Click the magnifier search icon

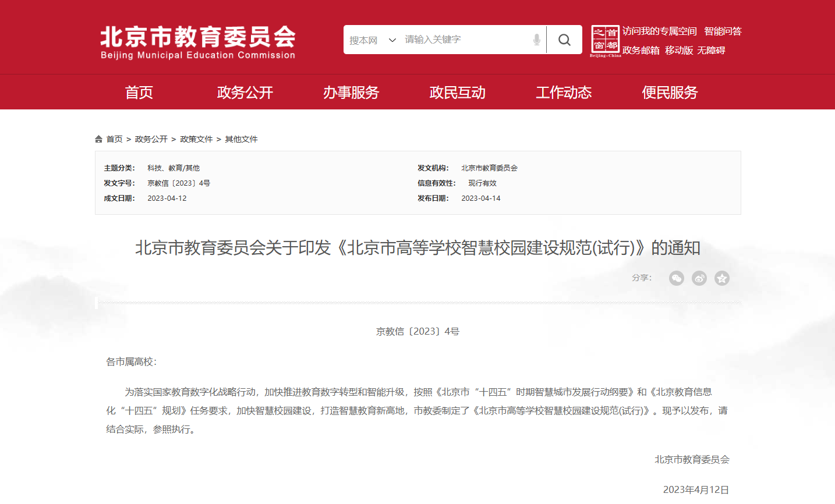[564, 40]
